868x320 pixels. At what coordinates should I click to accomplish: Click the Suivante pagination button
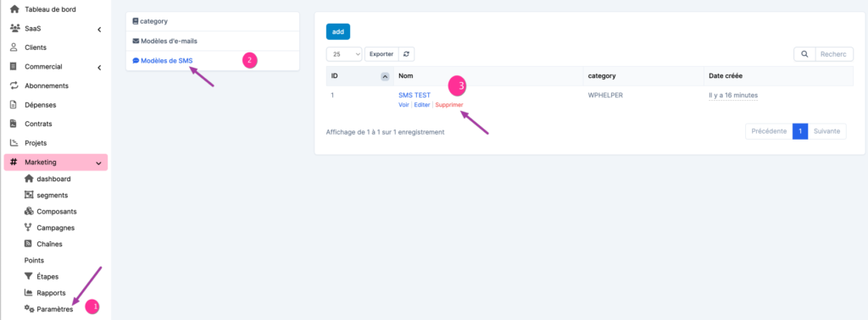coord(827,131)
